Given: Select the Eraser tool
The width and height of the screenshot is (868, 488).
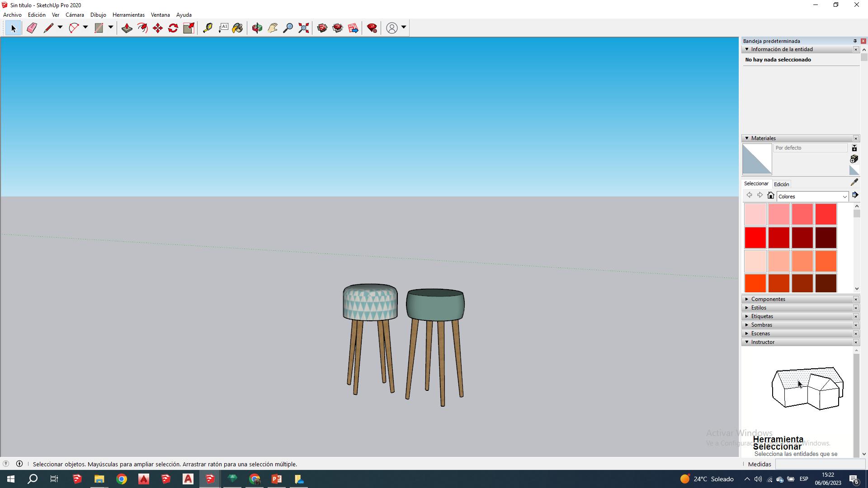Looking at the screenshot, I should click(32, 28).
